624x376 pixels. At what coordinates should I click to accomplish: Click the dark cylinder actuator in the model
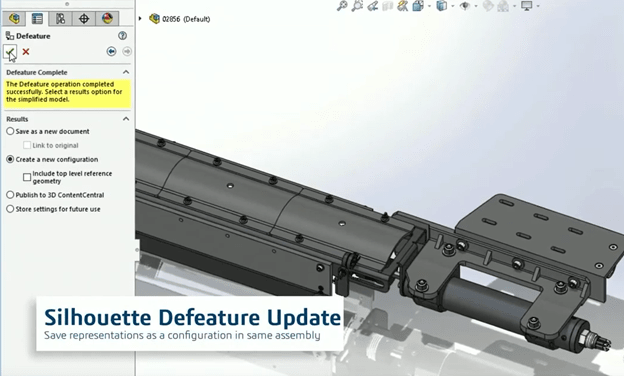[x=489, y=303]
